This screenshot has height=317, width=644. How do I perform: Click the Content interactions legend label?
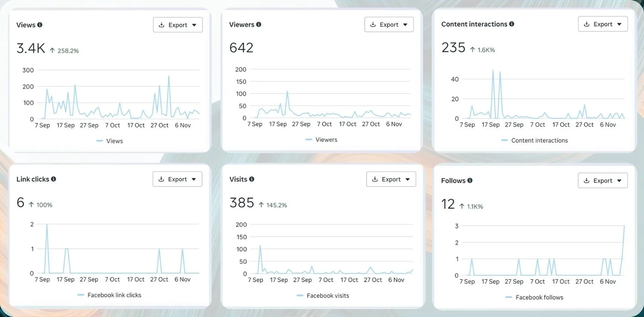click(539, 141)
